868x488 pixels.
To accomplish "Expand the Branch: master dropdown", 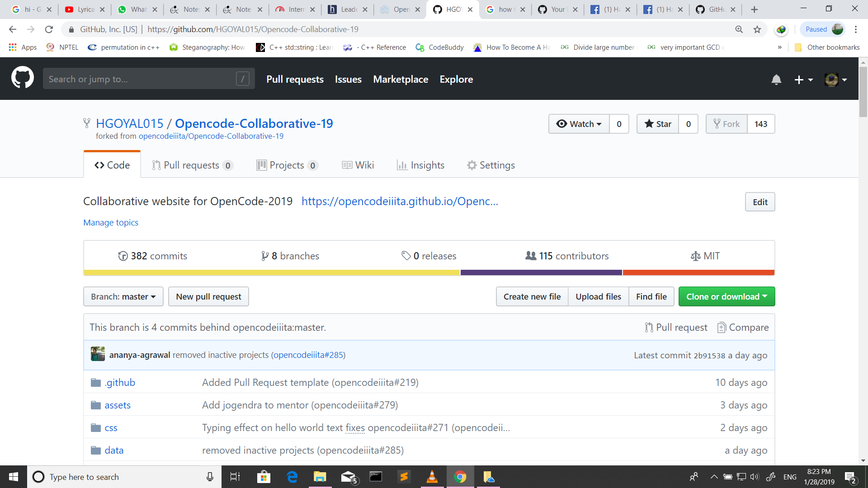I will point(123,297).
